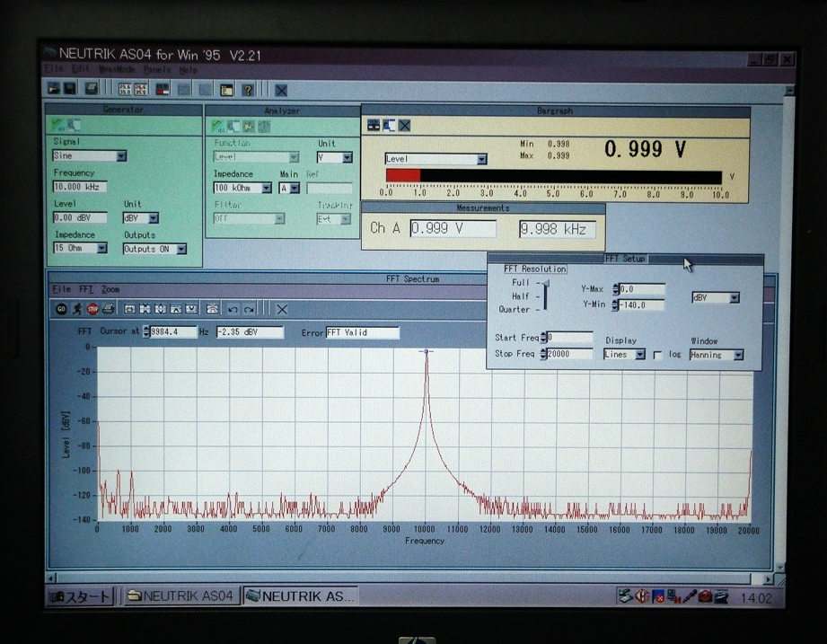827x644 pixels.
Task: Click the Bargraph level meter bar
Action: pyautogui.click(x=554, y=176)
